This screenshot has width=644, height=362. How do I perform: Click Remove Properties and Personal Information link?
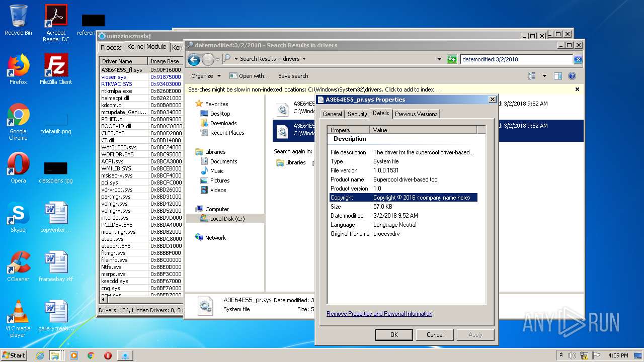click(379, 314)
